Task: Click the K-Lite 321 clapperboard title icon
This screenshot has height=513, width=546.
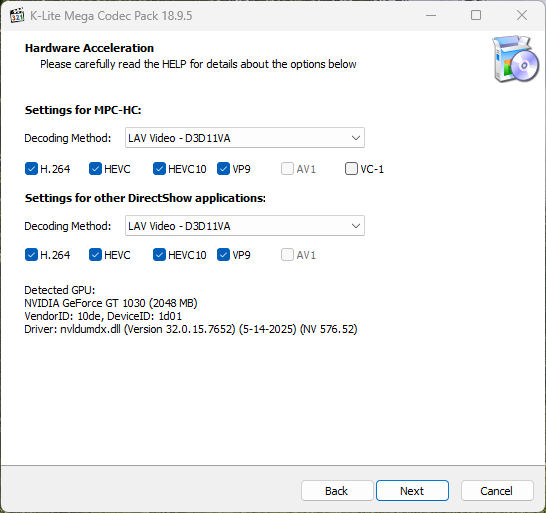Action: pos(17,16)
